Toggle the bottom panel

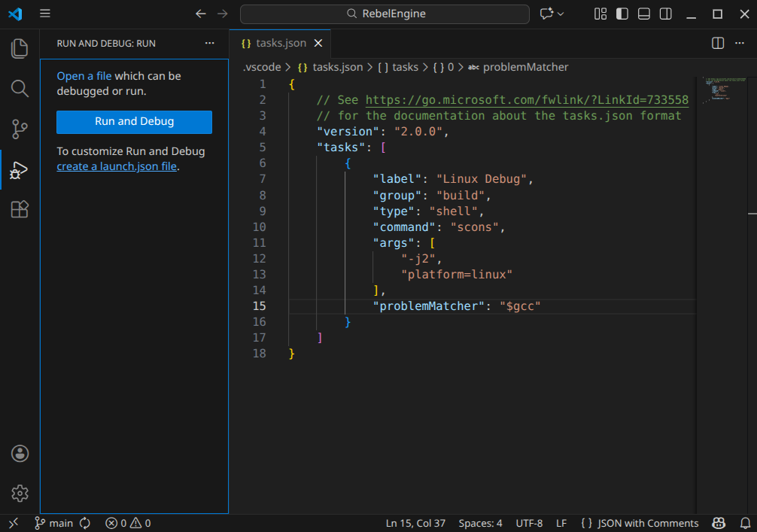click(643, 14)
